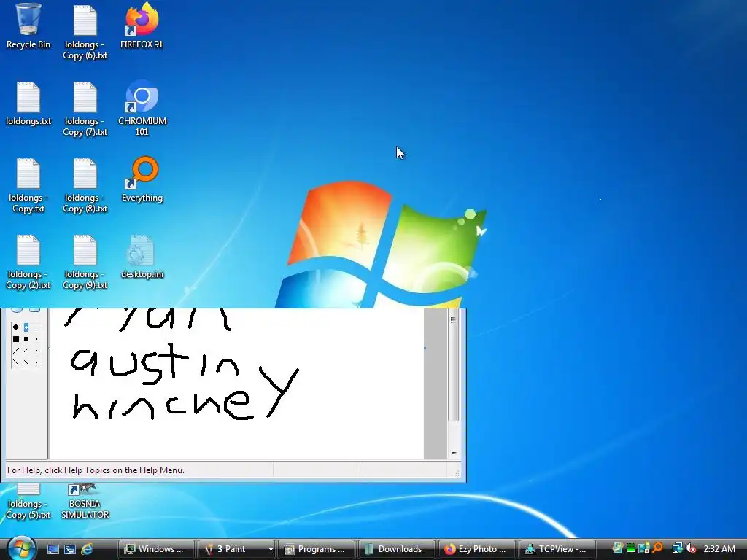Image resolution: width=747 pixels, height=560 pixels.
Task: Open the network connection tray icon
Action: click(677, 548)
